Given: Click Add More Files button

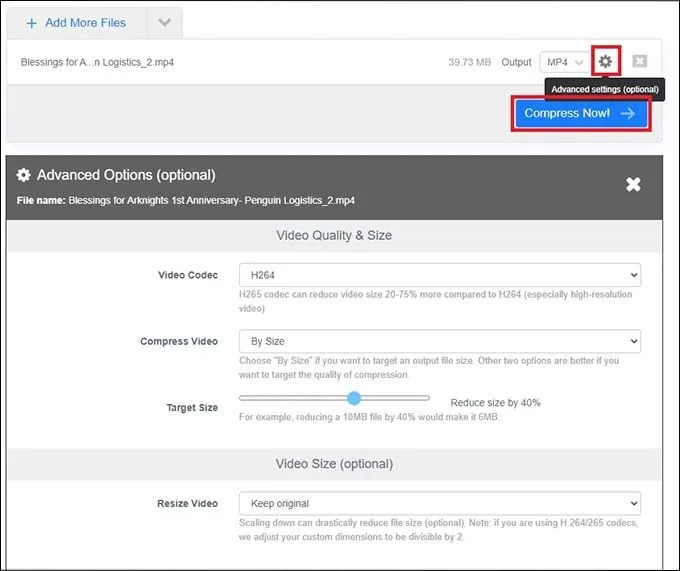Looking at the screenshot, I should (77, 23).
